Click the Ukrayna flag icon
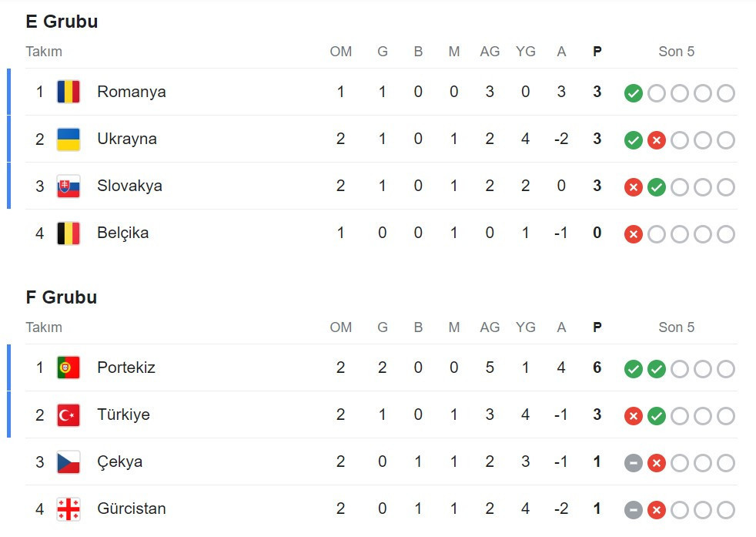756x537 pixels. (68, 139)
